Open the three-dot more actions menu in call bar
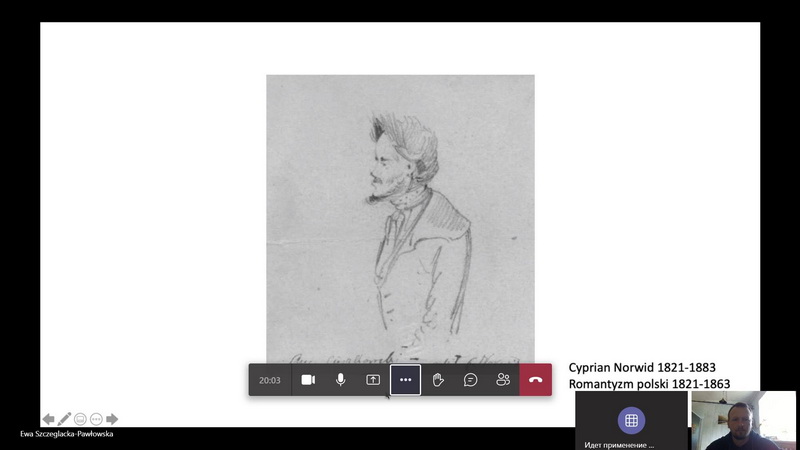 405,380
